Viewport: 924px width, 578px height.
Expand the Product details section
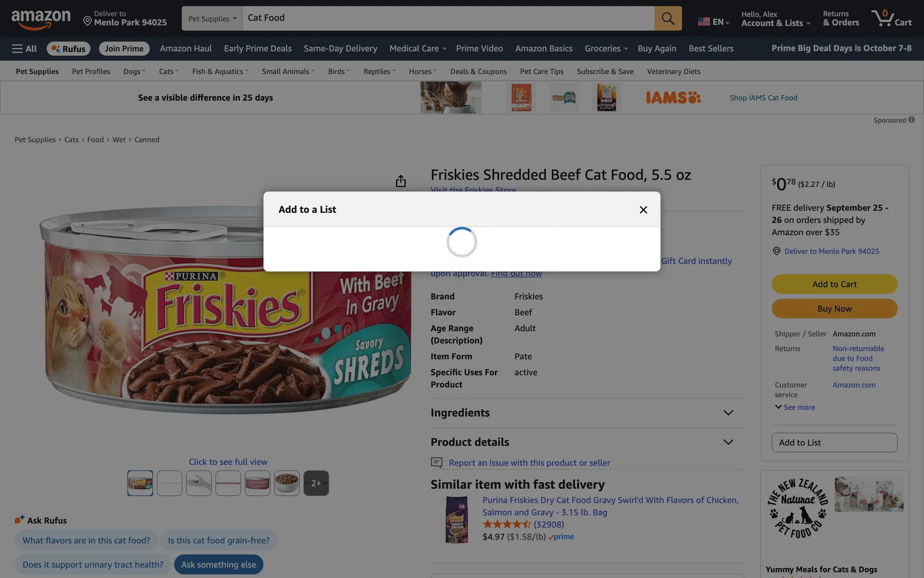coord(728,442)
